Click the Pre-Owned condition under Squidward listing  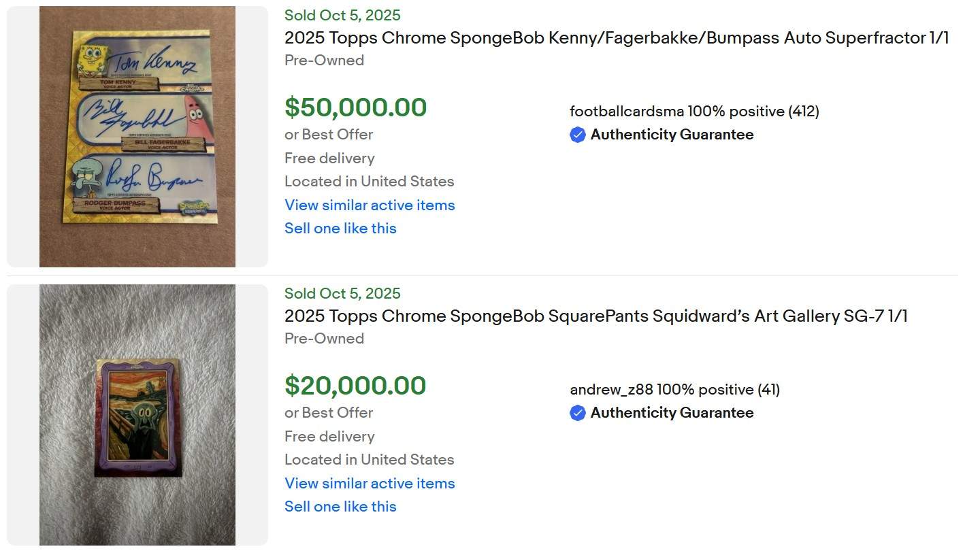(x=324, y=338)
